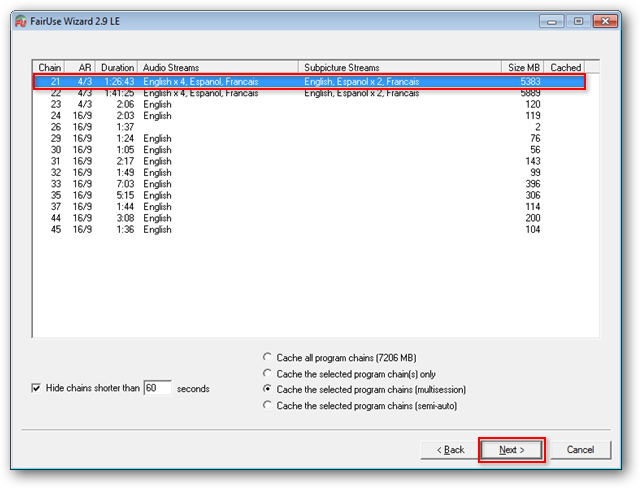Sort by the Duration column header
This screenshot has width=640, height=488.
click(x=117, y=67)
